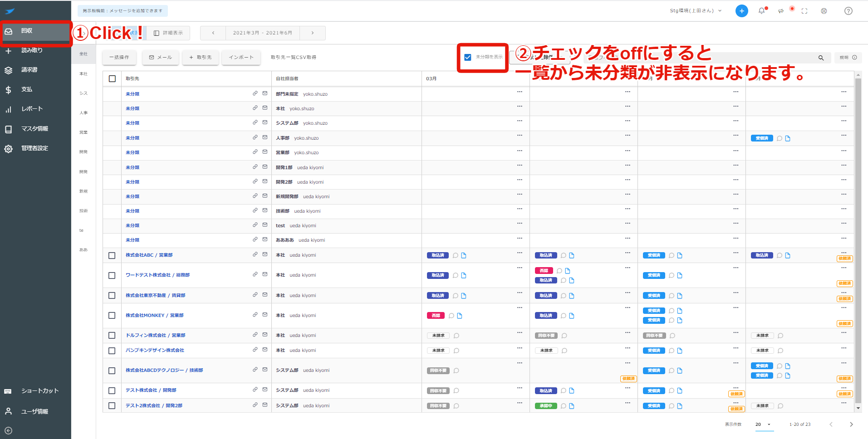Image resolution: width=868 pixels, height=439 pixels.
Task: Open the help question mark icon
Action: click(848, 11)
